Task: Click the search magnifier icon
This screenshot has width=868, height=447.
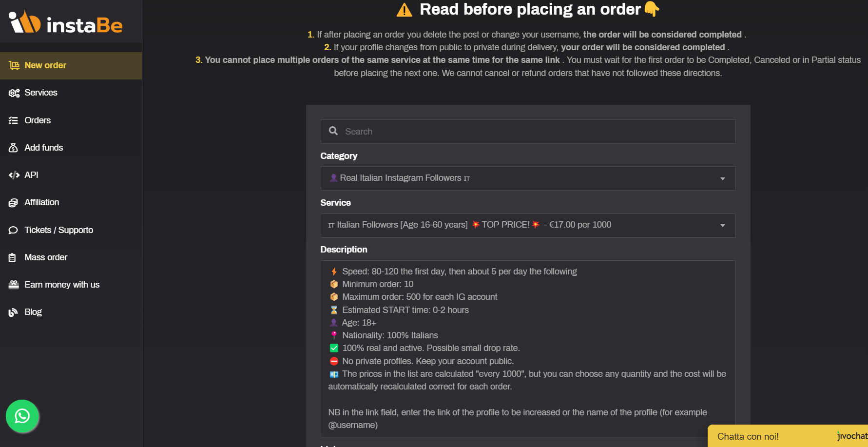Action: click(333, 131)
